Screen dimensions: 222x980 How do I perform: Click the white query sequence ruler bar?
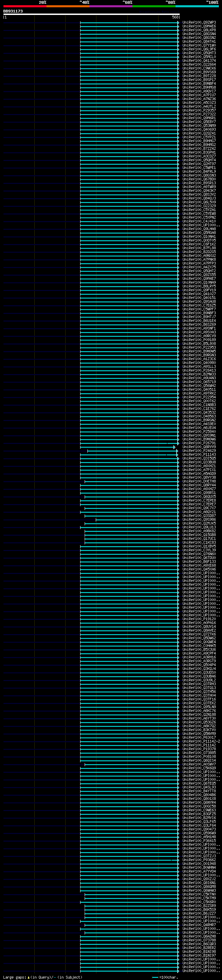(x=92, y=14)
